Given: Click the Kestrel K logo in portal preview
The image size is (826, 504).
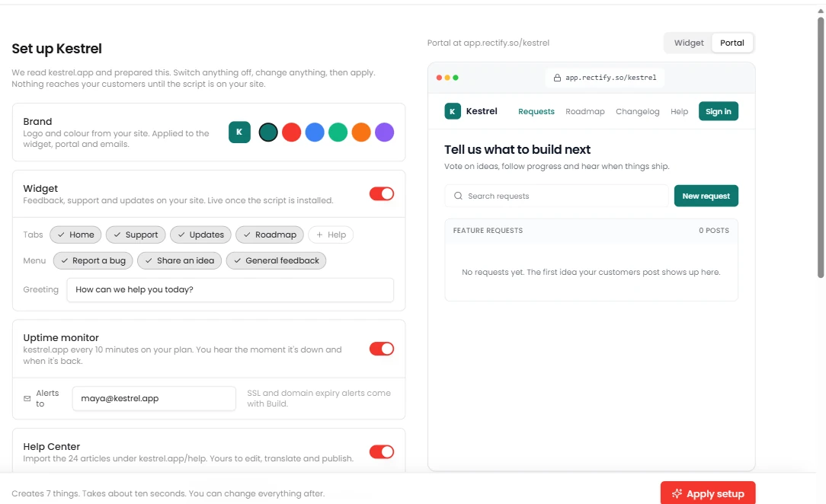Looking at the screenshot, I should pos(453,111).
